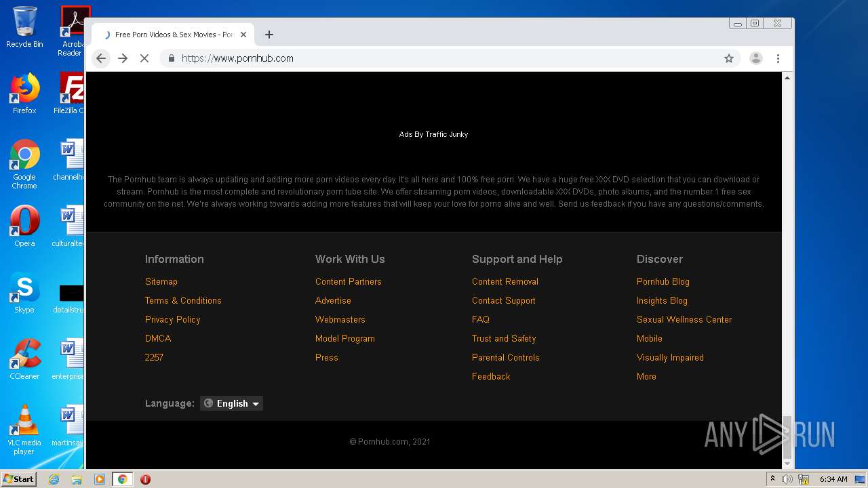The image size is (868, 488).
Task: Open the Sitemap link
Action: [161, 281]
